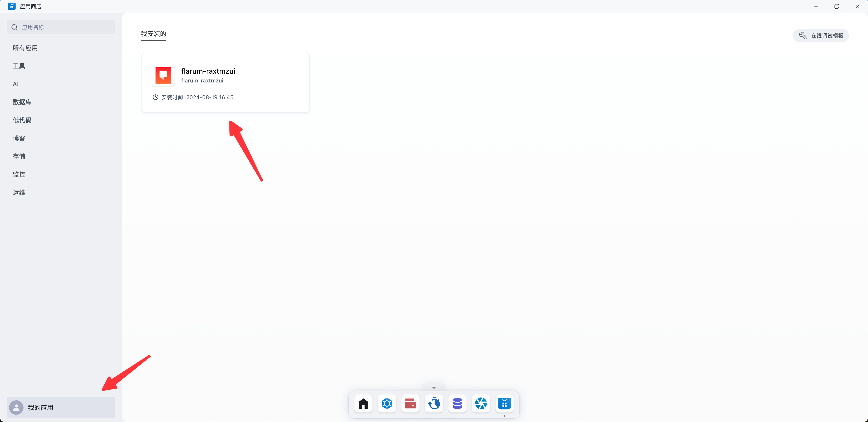
Task: Collapse the dock with the down arrow
Action: (434, 388)
